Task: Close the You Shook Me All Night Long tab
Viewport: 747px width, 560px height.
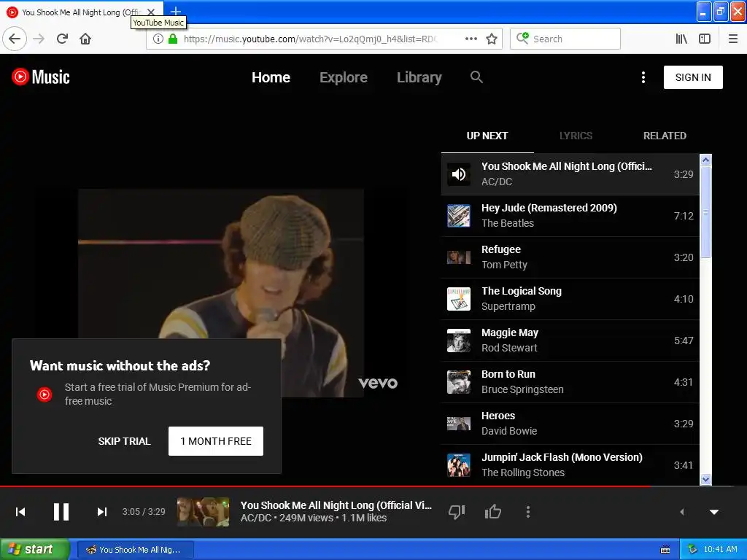Action: [x=150, y=12]
